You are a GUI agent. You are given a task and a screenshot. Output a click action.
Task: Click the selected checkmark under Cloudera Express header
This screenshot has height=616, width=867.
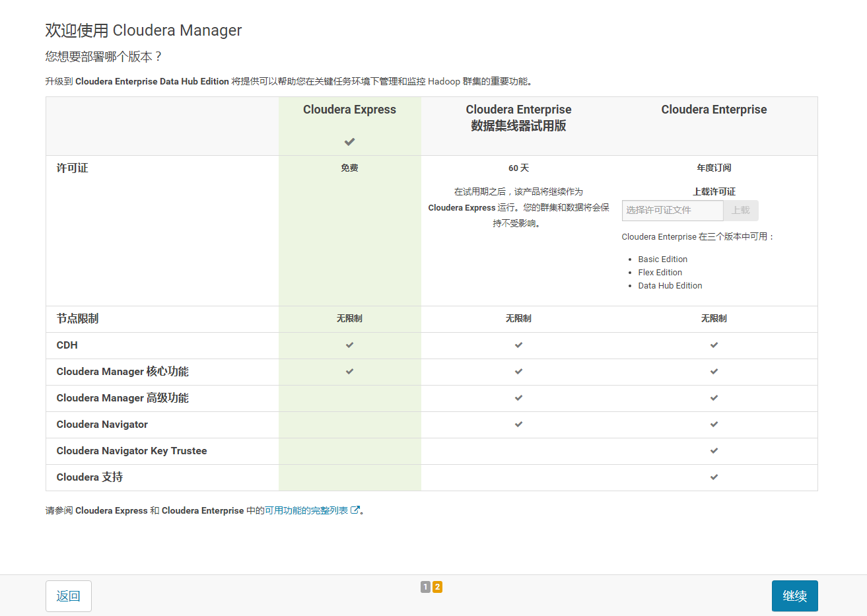(349, 142)
